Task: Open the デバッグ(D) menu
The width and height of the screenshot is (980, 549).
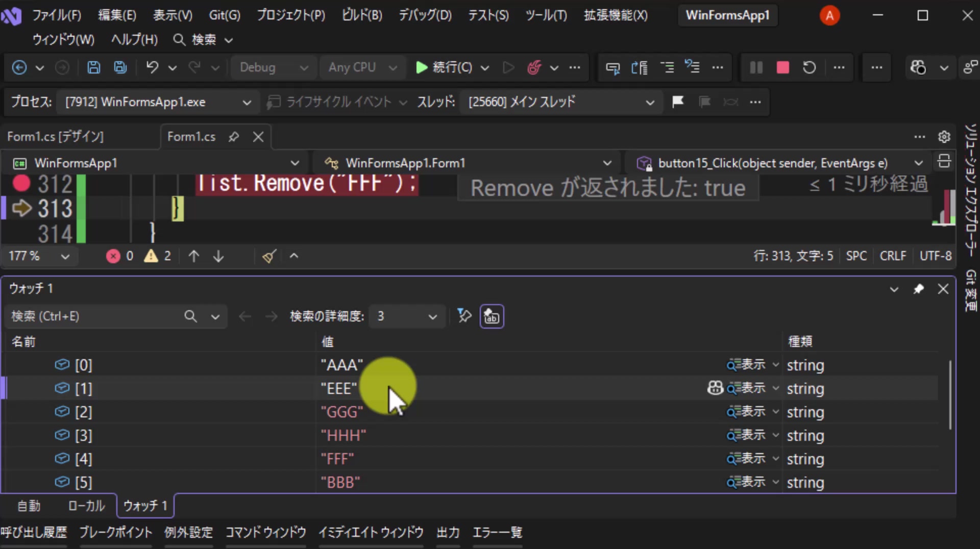Action: point(425,15)
